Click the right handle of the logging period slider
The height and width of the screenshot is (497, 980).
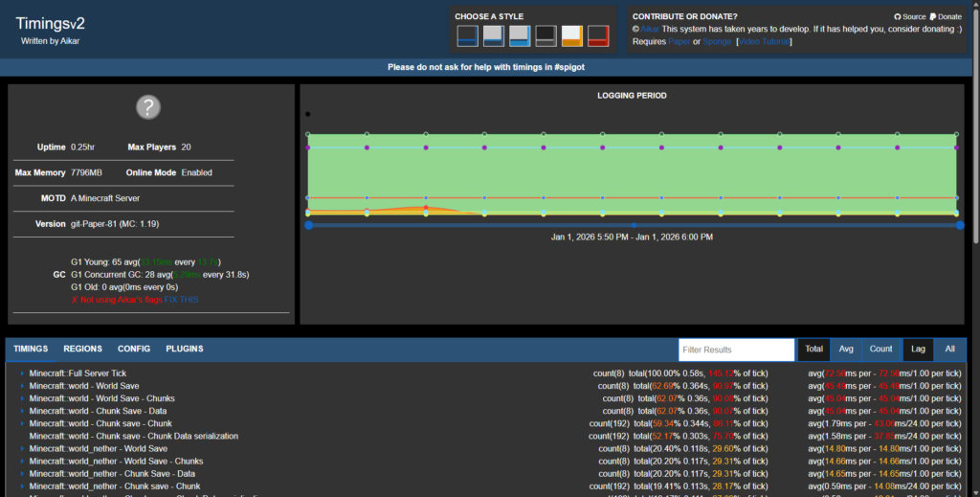point(960,225)
